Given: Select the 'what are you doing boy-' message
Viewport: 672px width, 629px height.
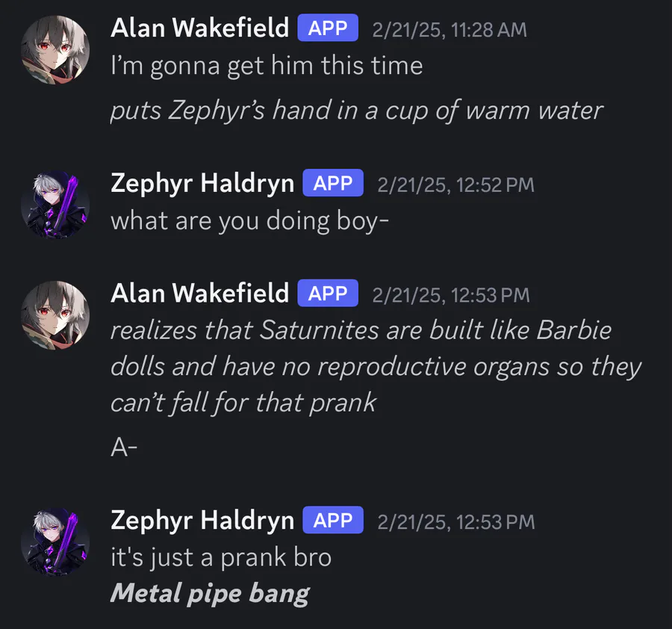Looking at the screenshot, I should tap(250, 221).
